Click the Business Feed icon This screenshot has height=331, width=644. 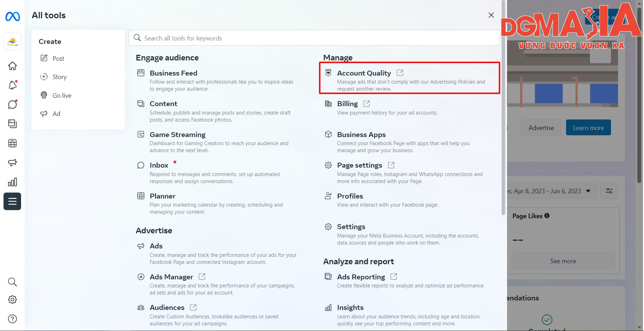[x=141, y=73]
